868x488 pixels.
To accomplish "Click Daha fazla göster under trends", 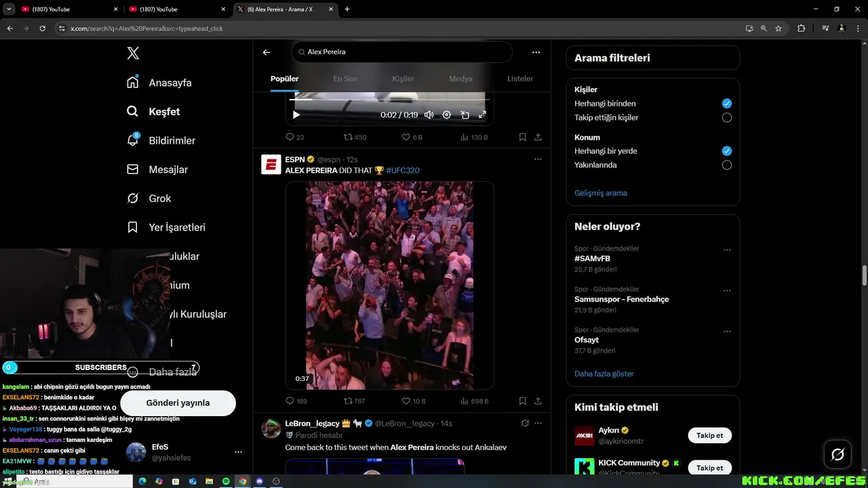I will point(604,374).
